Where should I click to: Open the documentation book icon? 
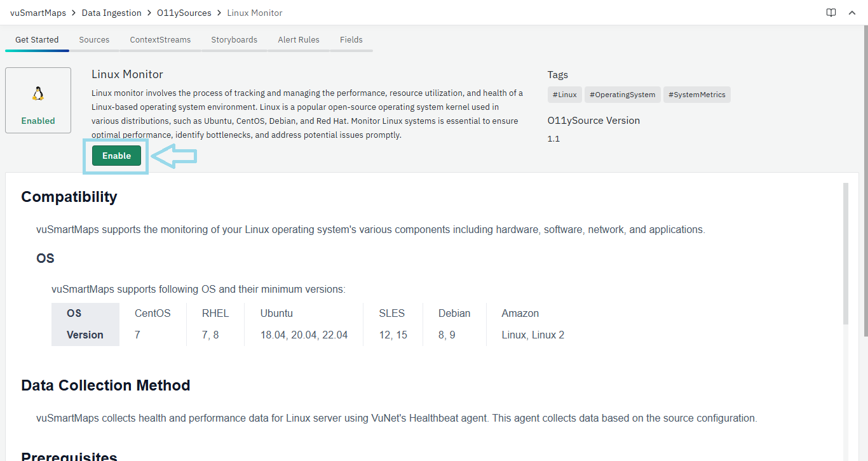[x=831, y=13]
